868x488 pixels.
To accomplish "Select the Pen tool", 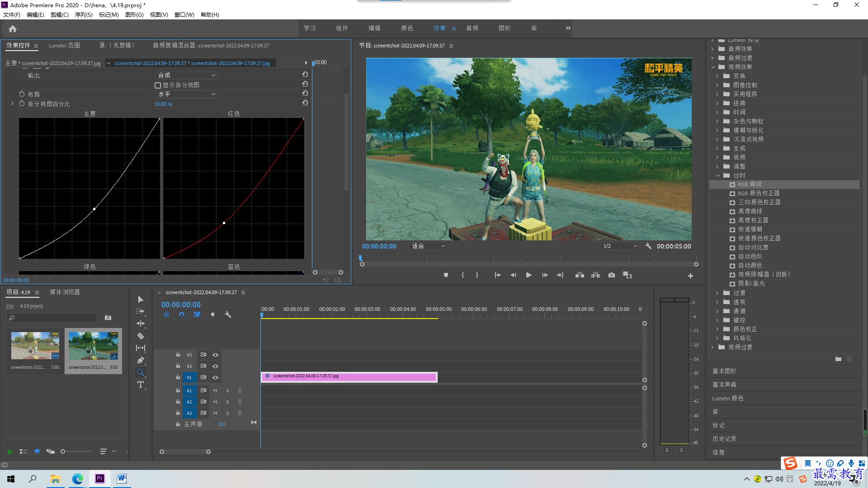I will (141, 360).
